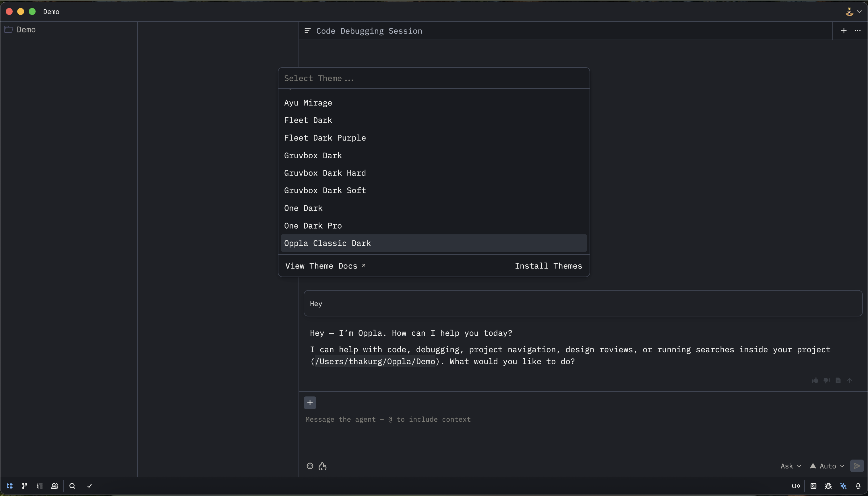Screen dimensions: 868x496
Task: Choose the One Dark Pro theme
Action: [434, 226]
